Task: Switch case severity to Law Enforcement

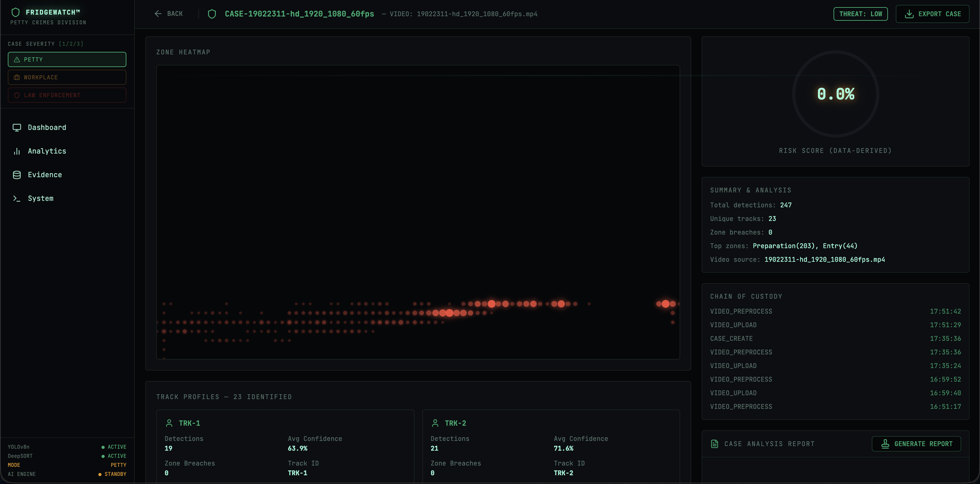Action: pos(67,95)
